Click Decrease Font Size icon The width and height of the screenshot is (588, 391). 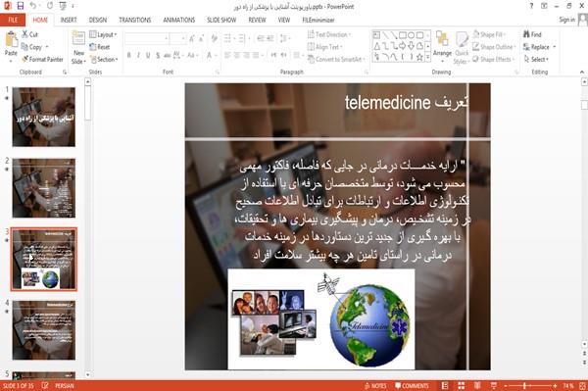(x=201, y=38)
